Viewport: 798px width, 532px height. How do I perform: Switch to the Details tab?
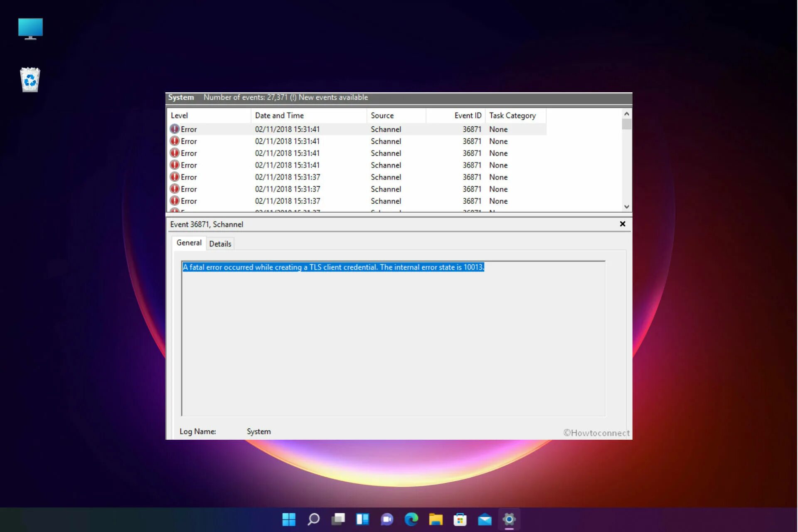pyautogui.click(x=220, y=244)
